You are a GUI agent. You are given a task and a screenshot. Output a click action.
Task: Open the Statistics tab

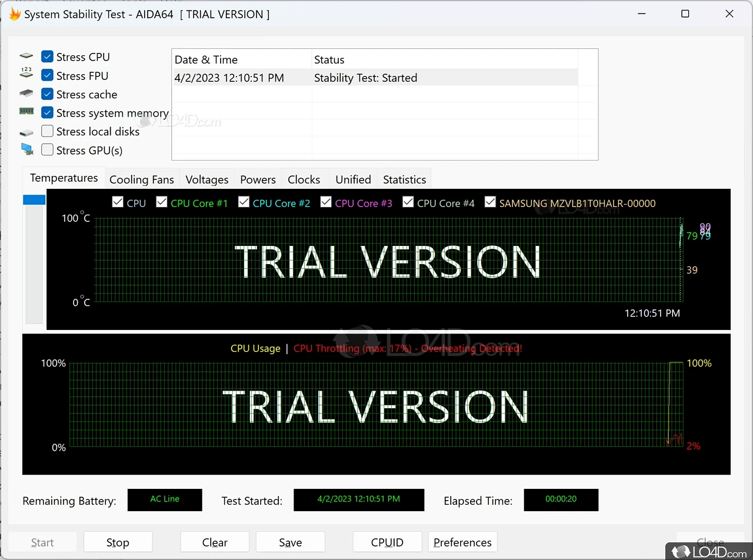coord(404,179)
